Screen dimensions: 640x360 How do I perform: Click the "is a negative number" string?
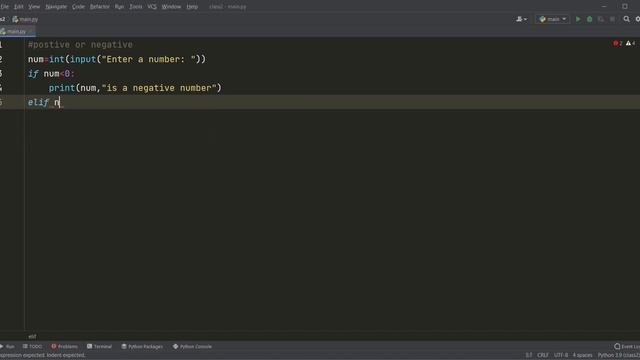pos(159,88)
